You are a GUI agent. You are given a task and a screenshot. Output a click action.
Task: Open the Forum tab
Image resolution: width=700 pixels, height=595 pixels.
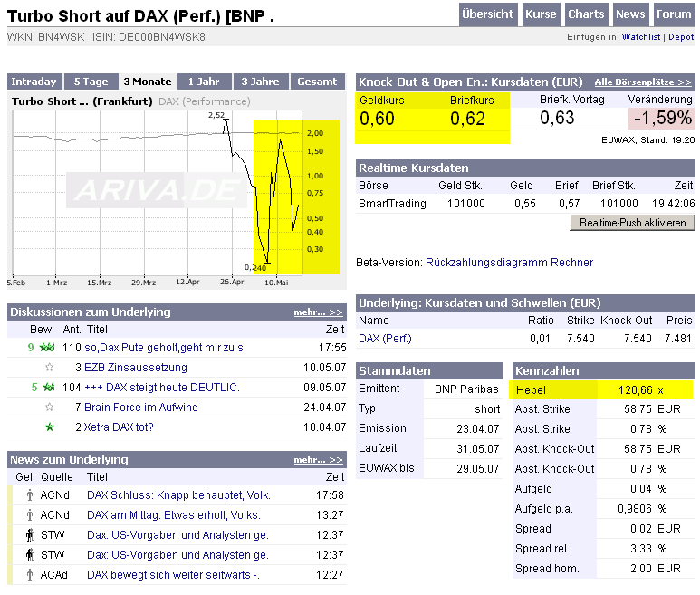coord(674,14)
